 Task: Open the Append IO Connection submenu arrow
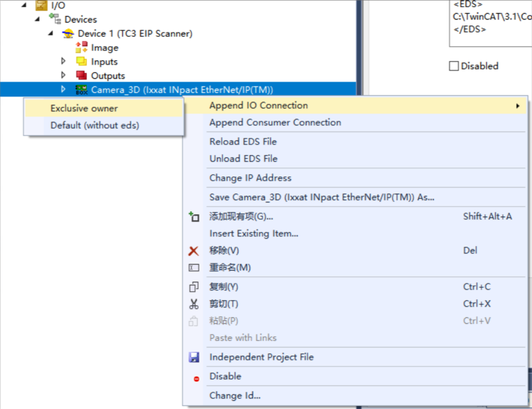(x=518, y=106)
